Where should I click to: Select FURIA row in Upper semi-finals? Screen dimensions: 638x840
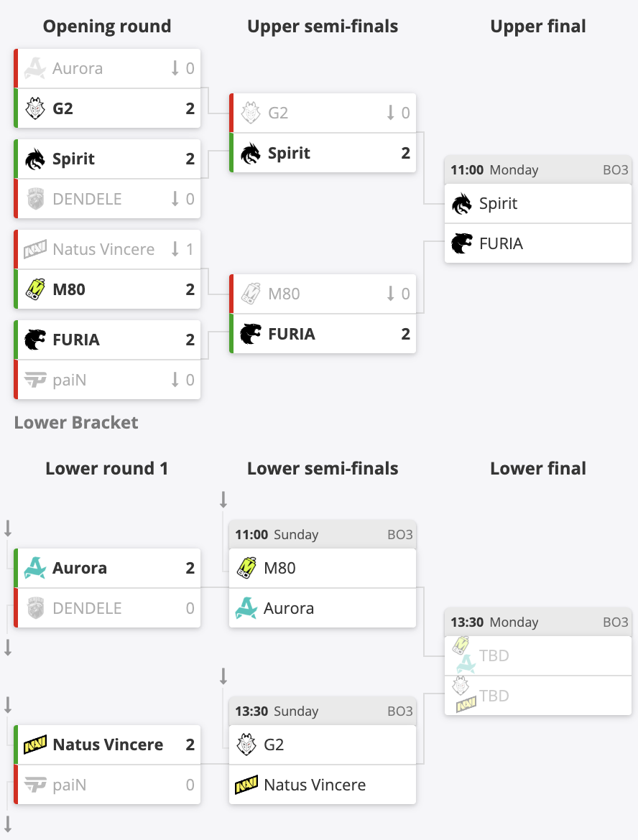click(322, 334)
